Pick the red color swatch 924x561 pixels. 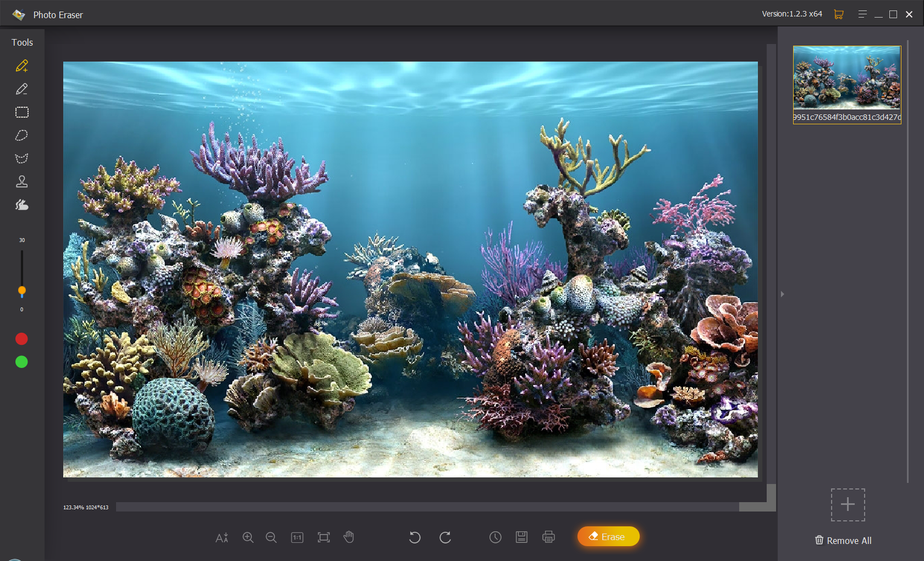tap(21, 339)
